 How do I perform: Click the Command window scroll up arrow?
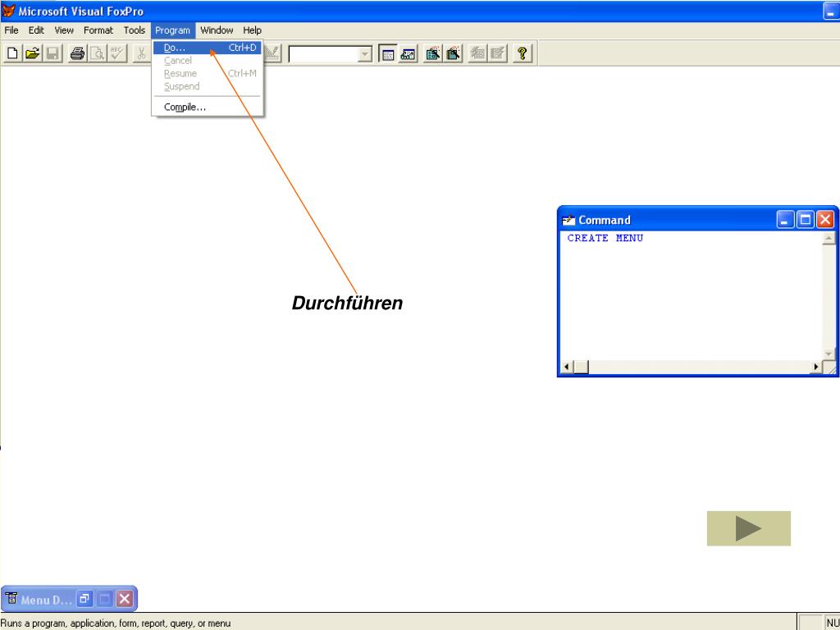[x=829, y=238]
